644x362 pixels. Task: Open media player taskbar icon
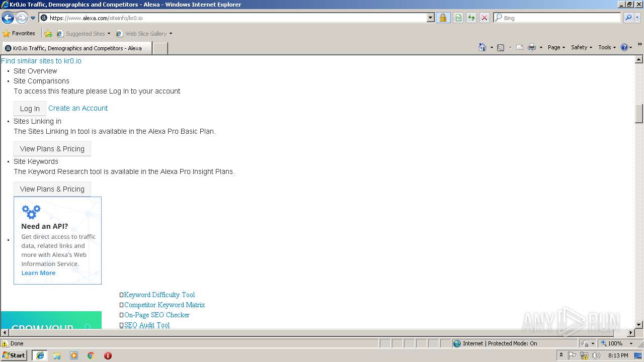pos(74,355)
